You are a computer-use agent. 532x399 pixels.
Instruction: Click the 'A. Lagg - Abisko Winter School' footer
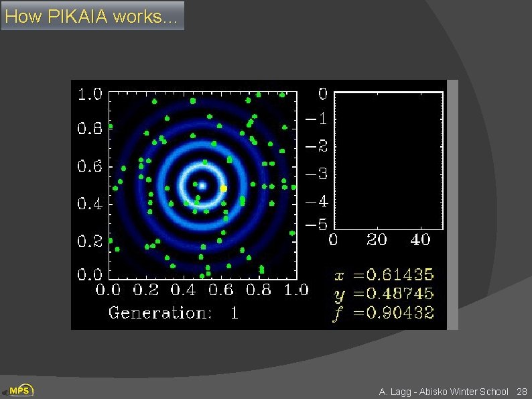[443, 392]
